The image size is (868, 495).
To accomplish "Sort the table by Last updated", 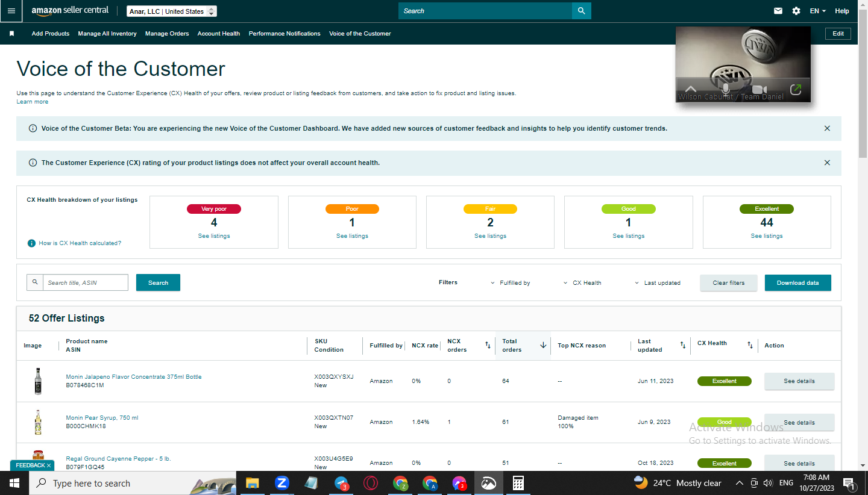I will 683,345.
